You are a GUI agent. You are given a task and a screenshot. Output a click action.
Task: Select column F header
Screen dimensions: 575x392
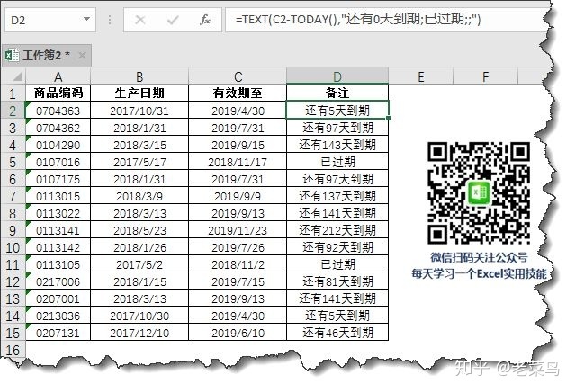click(486, 76)
